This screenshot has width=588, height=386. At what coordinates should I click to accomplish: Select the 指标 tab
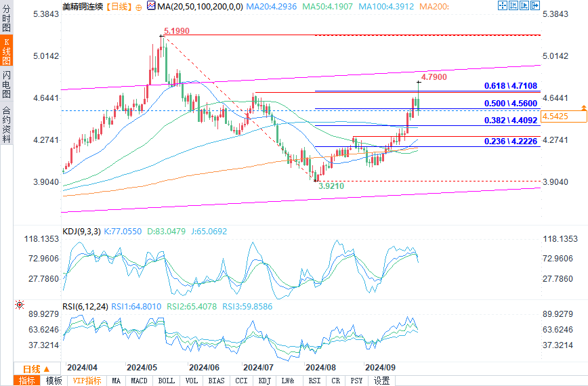pos(27,381)
